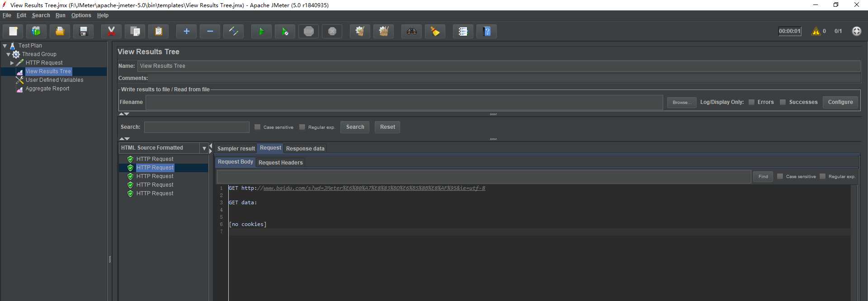The height and width of the screenshot is (301, 868).
Task: Click the Search binoculars icon
Action: (x=411, y=31)
